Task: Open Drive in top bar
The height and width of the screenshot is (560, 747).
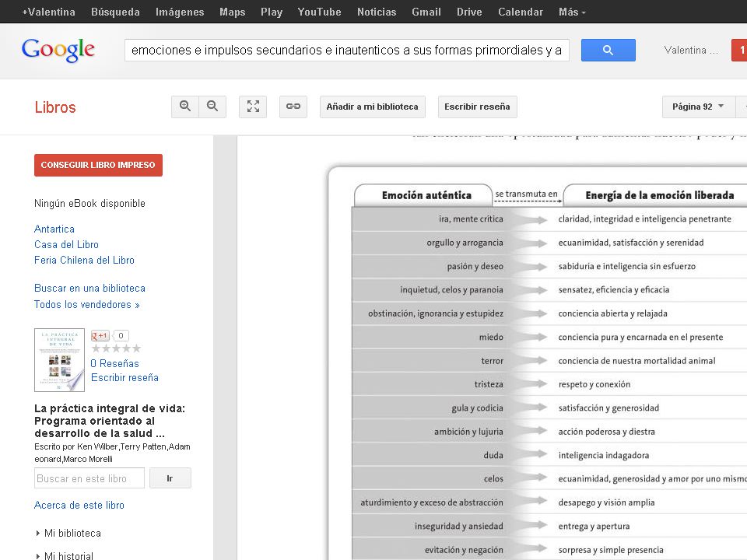Action: pos(469,12)
